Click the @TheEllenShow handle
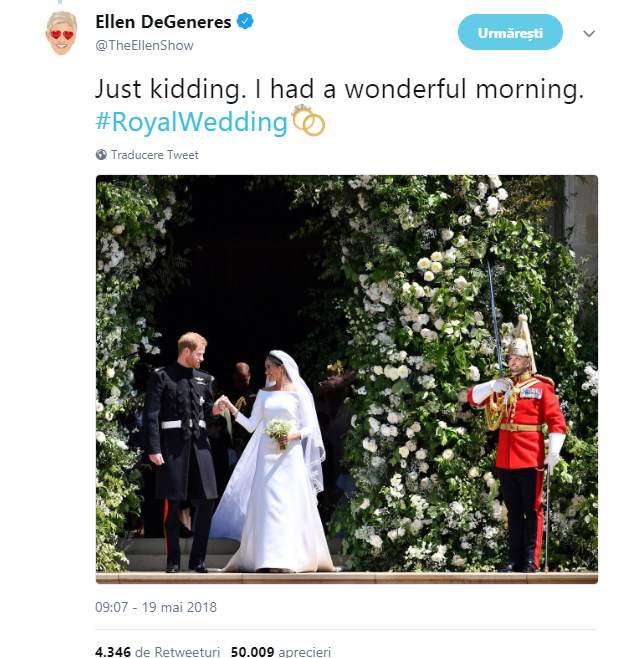This screenshot has width=632, height=658. (145, 45)
